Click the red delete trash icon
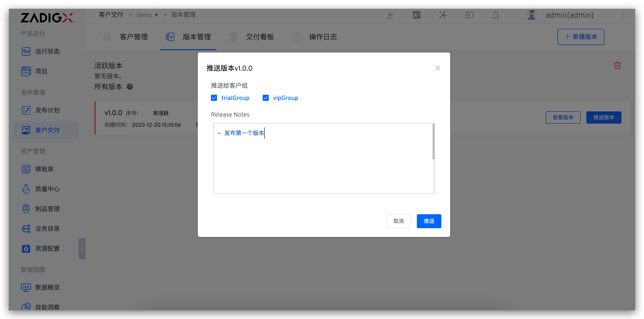This screenshot has height=319, width=644. tap(617, 65)
